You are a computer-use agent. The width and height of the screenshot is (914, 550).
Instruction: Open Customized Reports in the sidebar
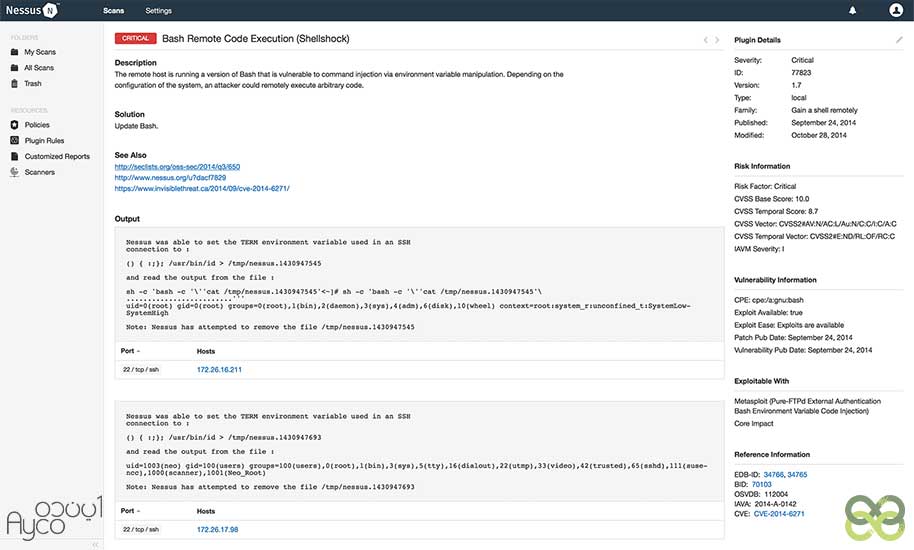[x=57, y=157]
